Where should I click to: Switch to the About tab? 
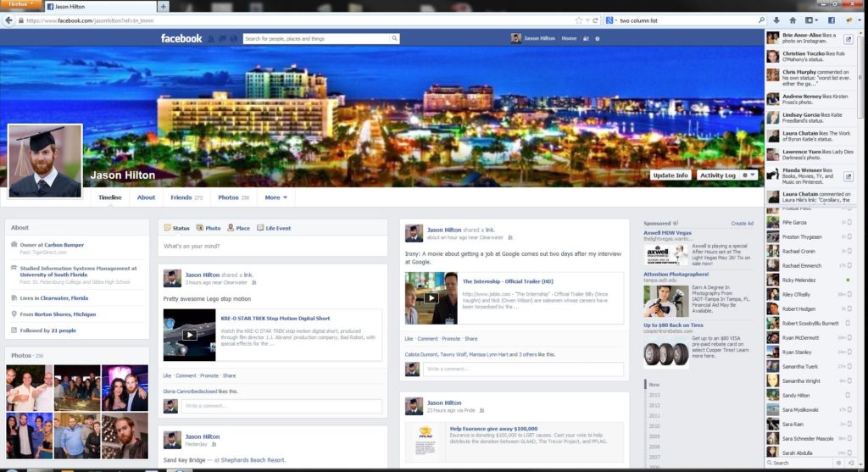point(147,197)
